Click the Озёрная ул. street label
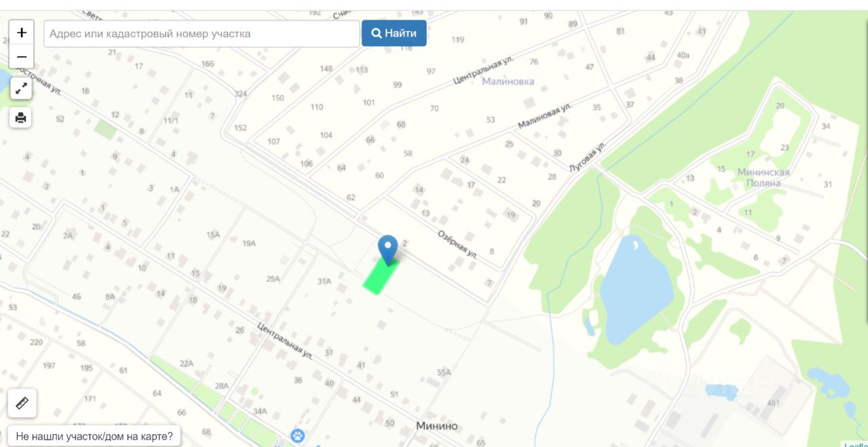This screenshot has height=447, width=868. 457,244
